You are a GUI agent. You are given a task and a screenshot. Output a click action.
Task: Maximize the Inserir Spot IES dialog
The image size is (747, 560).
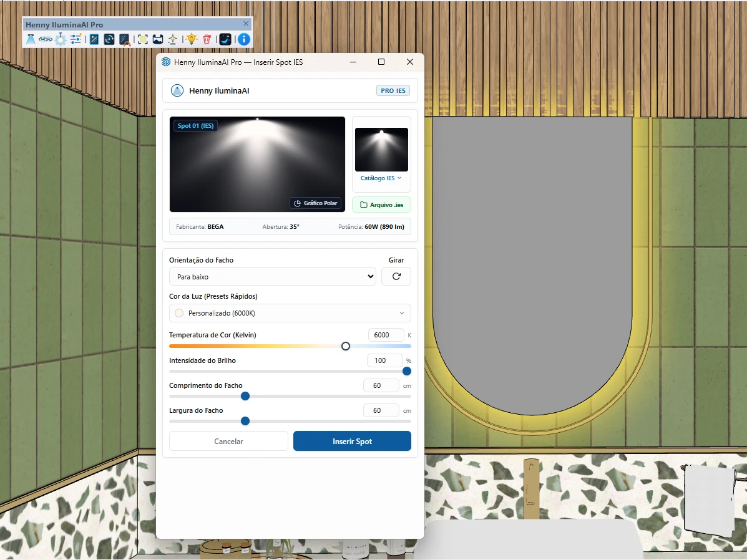point(381,62)
